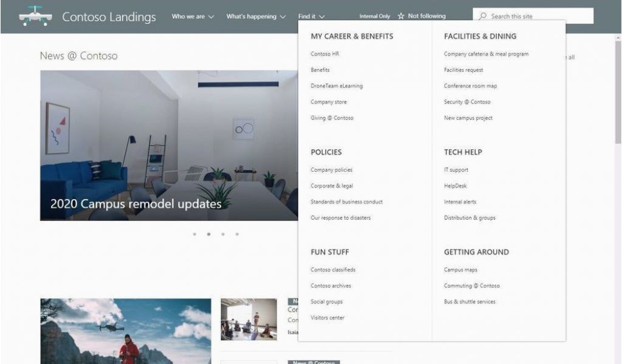Open HelpDesk link
The image size is (622, 364).
(456, 186)
